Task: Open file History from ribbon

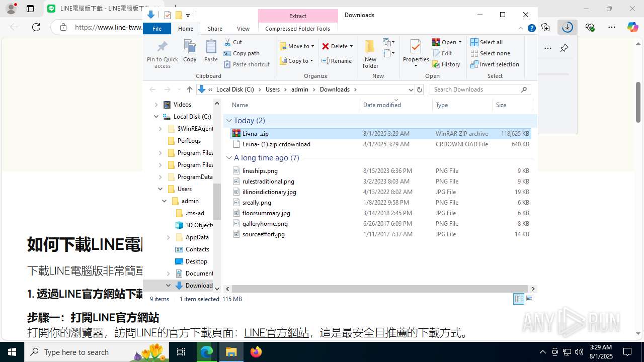Action: (x=446, y=64)
